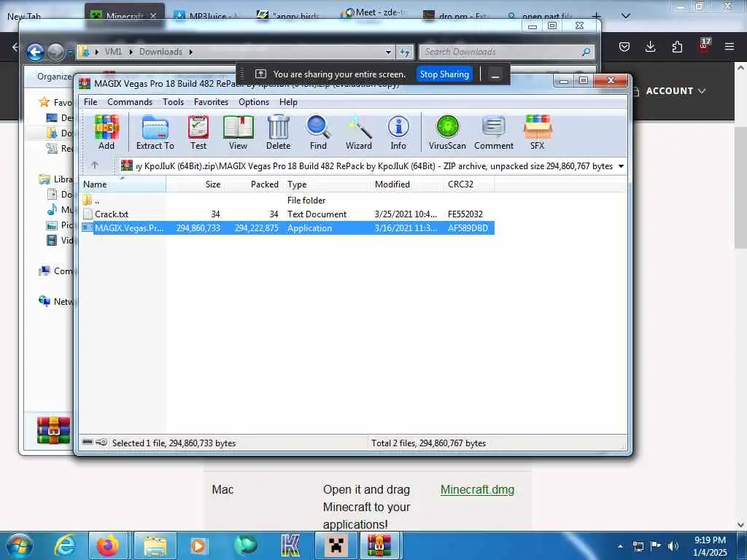Viewport: 747px width, 560px height.
Task: Open the Tools menu
Action: (173, 102)
